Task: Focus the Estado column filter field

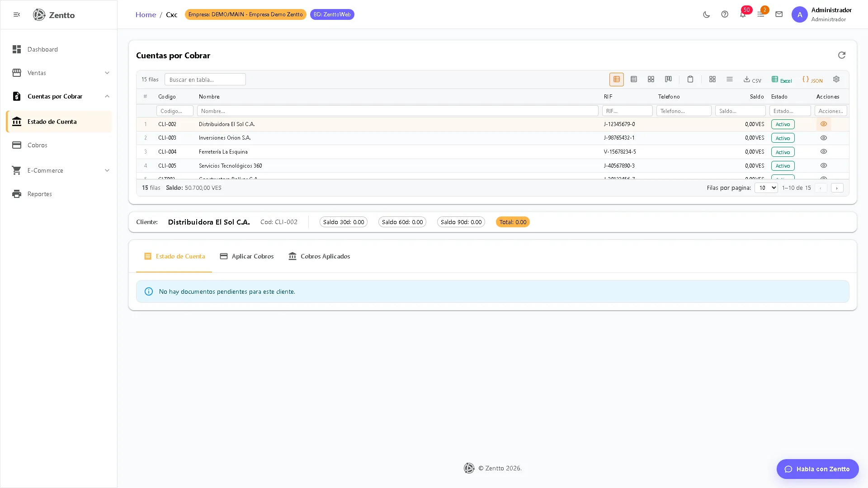Action: (x=790, y=111)
